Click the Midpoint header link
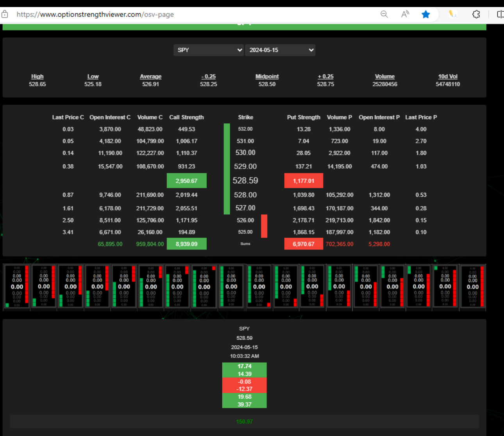The width and height of the screenshot is (504, 436). (x=267, y=77)
